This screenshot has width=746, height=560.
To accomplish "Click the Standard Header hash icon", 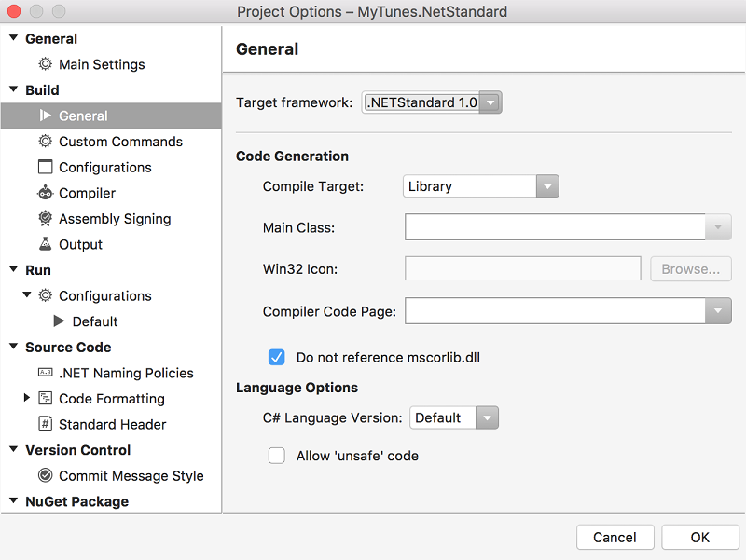I will pyautogui.click(x=45, y=424).
